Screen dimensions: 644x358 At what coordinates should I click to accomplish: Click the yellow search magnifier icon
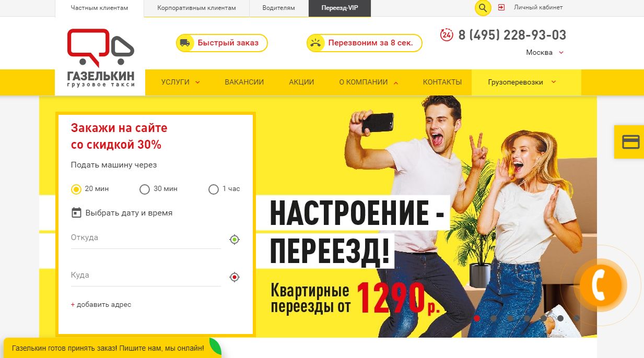click(x=483, y=8)
